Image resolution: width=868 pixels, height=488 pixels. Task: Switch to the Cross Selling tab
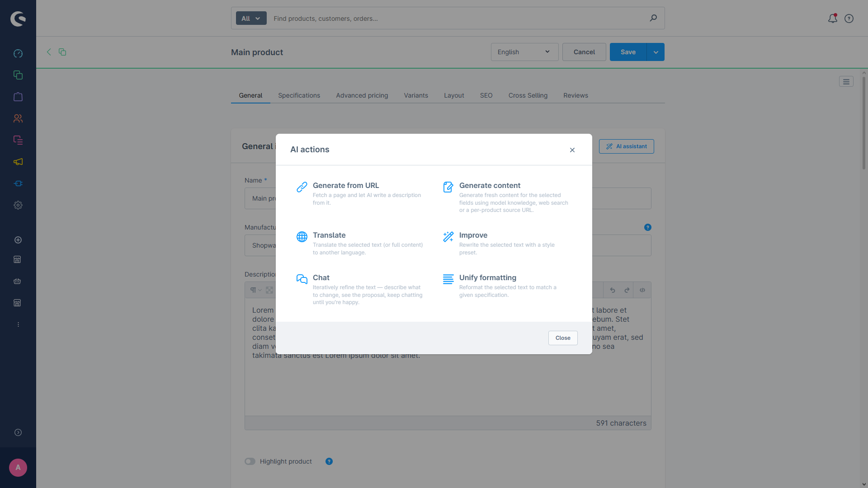[528, 95]
